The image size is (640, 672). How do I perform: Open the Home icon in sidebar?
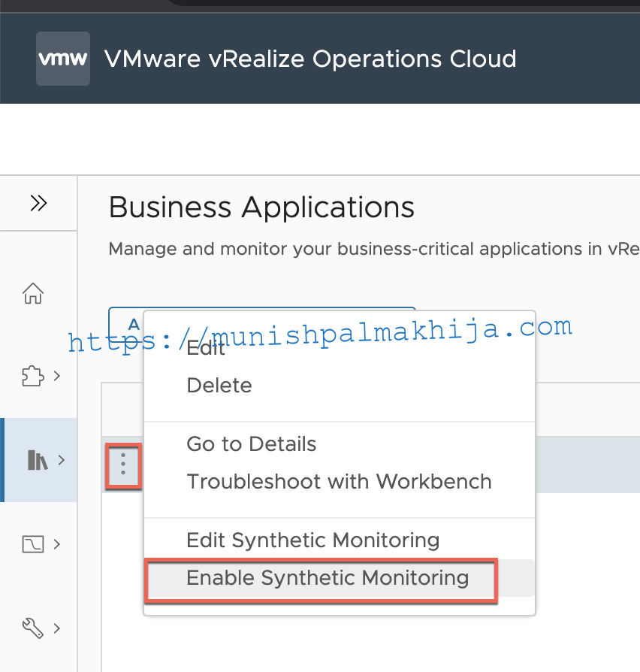point(33,294)
